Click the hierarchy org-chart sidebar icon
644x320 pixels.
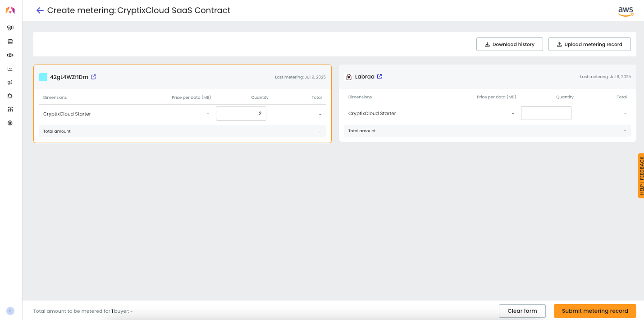tap(10, 109)
